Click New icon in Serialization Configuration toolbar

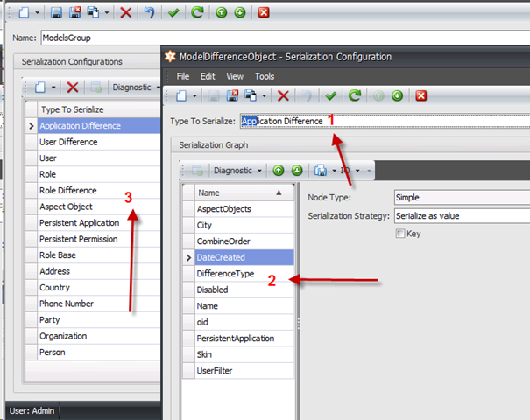pyautogui.click(x=181, y=96)
